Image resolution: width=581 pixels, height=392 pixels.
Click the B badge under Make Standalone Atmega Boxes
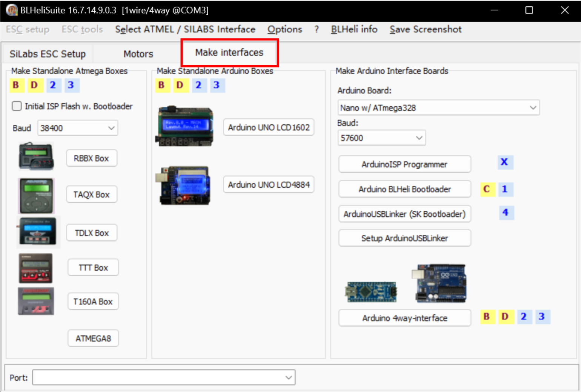pos(16,85)
